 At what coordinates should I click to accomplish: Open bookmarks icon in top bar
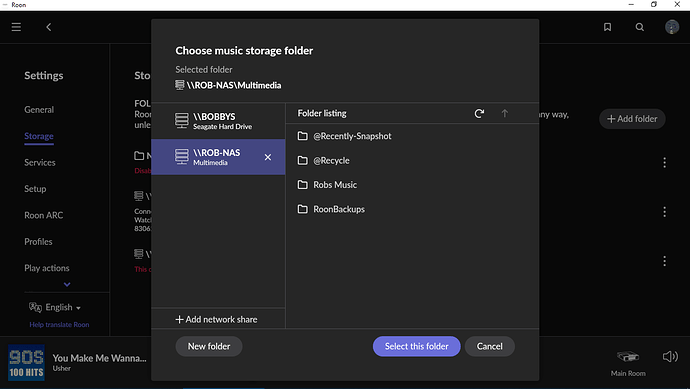(607, 27)
